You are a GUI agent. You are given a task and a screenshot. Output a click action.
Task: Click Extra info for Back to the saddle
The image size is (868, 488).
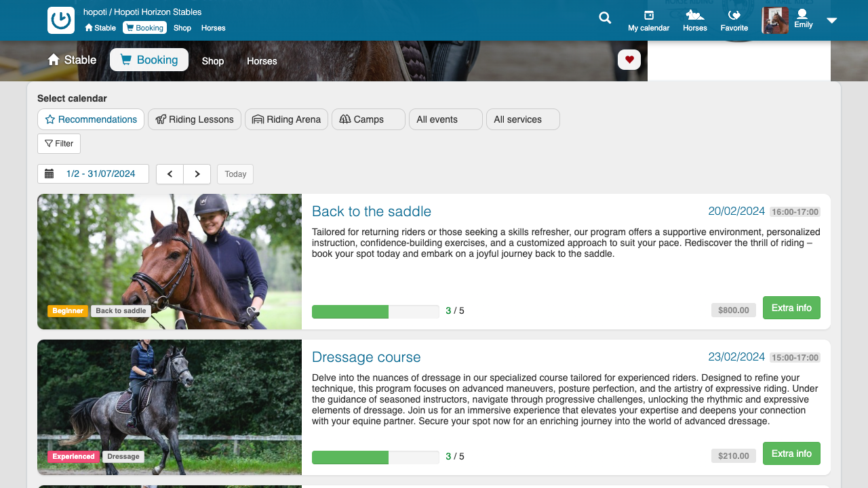click(791, 308)
